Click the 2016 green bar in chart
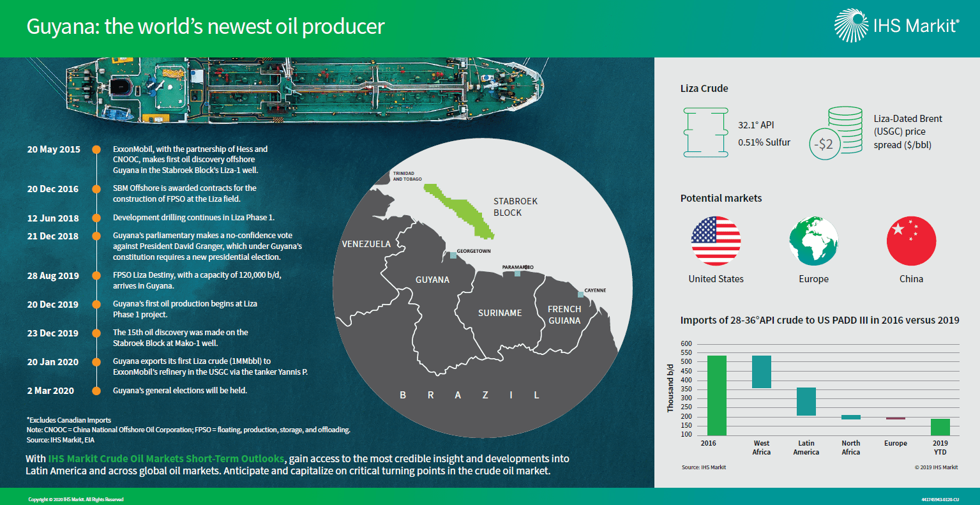Image resolution: width=980 pixels, height=505 pixels. tap(717, 395)
